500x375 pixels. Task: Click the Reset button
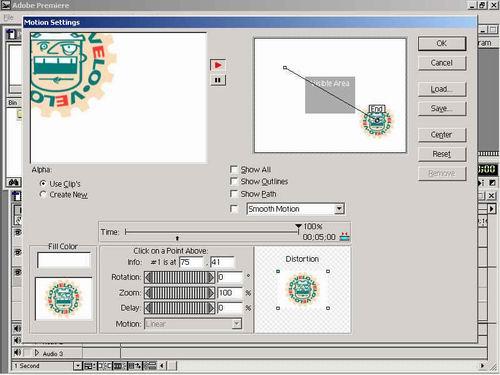(442, 154)
